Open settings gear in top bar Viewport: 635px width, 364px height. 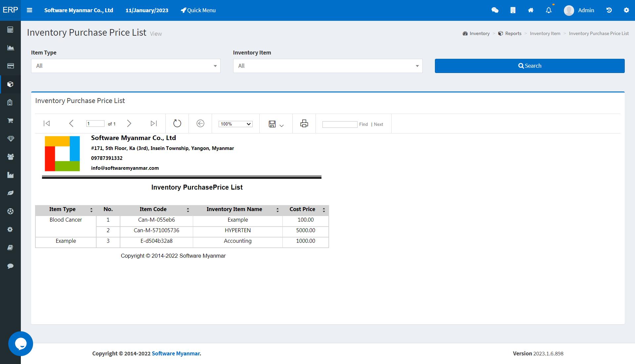click(626, 10)
